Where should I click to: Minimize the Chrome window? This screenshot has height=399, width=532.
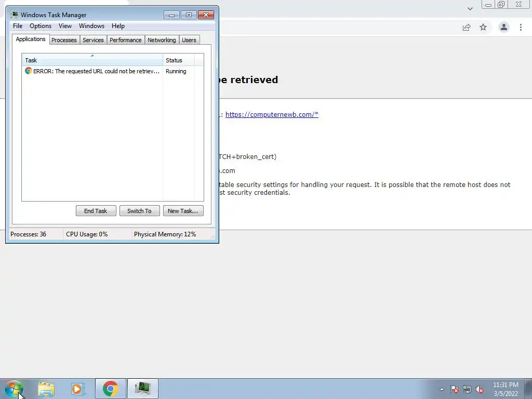coord(488,5)
